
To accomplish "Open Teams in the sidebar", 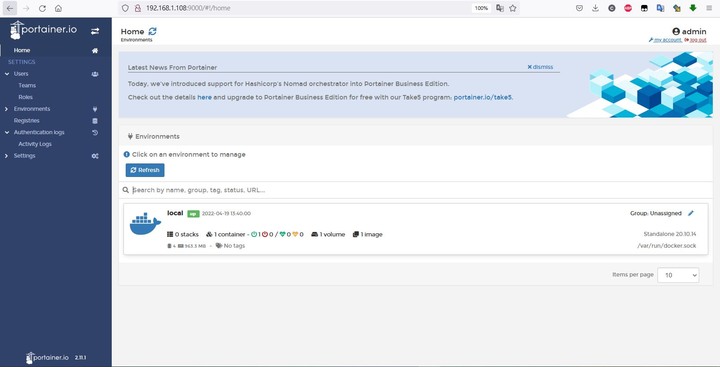I will click(27, 85).
